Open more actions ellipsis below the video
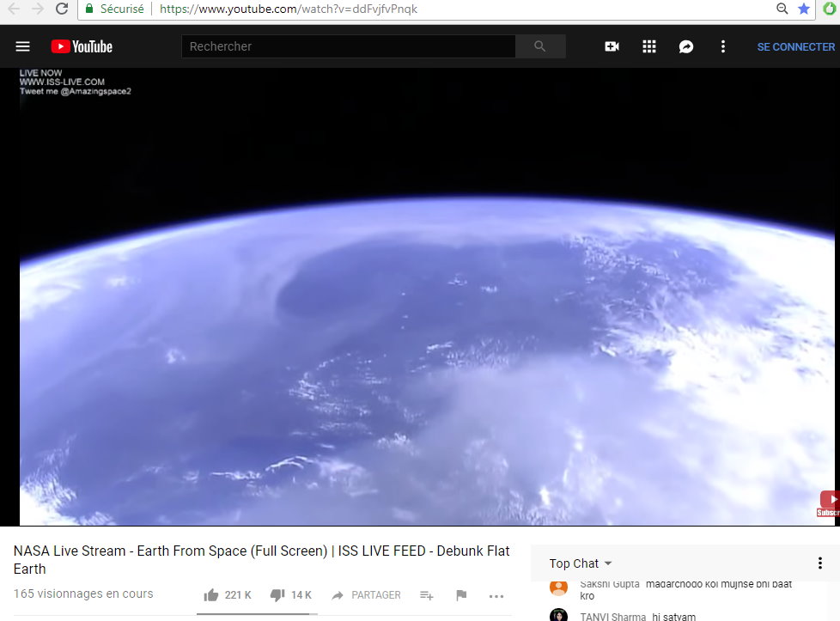 click(496, 596)
